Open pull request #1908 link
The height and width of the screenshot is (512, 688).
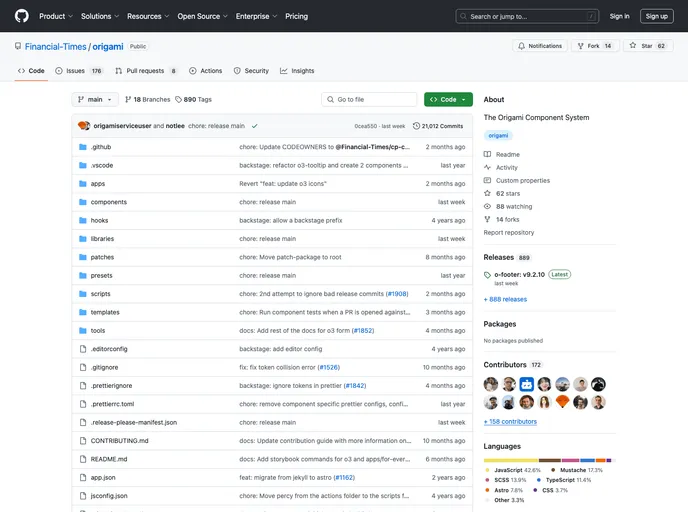tap(397, 294)
